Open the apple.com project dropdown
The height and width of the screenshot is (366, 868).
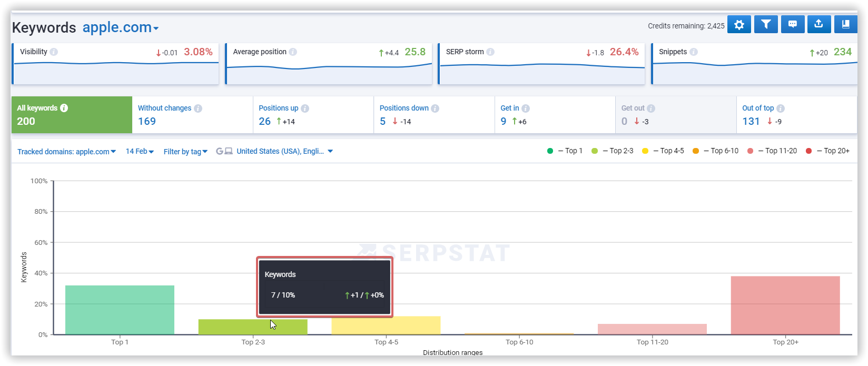click(x=121, y=27)
